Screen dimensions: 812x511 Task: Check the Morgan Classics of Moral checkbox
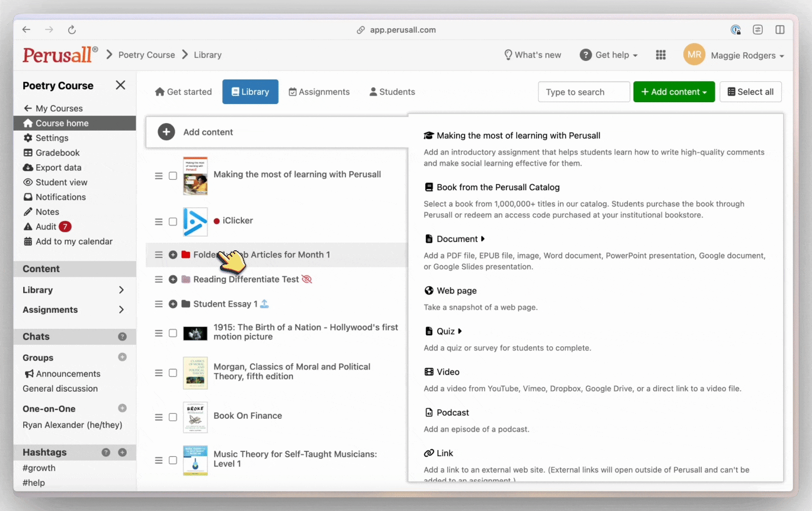(x=173, y=373)
